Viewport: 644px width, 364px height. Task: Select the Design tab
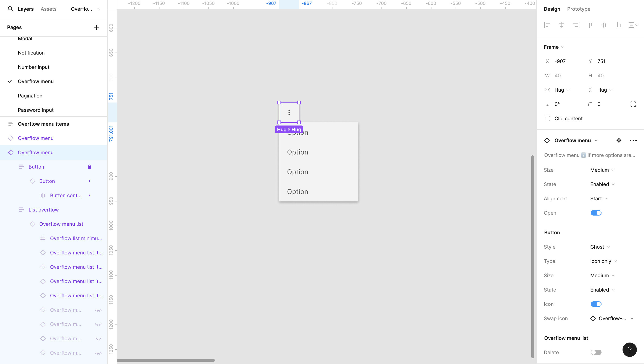click(x=552, y=9)
